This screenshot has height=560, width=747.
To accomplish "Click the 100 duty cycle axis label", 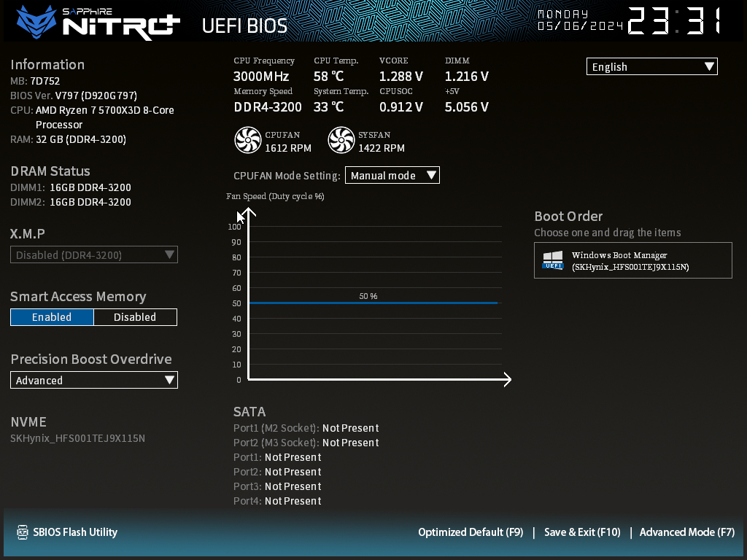I will coord(234,227).
